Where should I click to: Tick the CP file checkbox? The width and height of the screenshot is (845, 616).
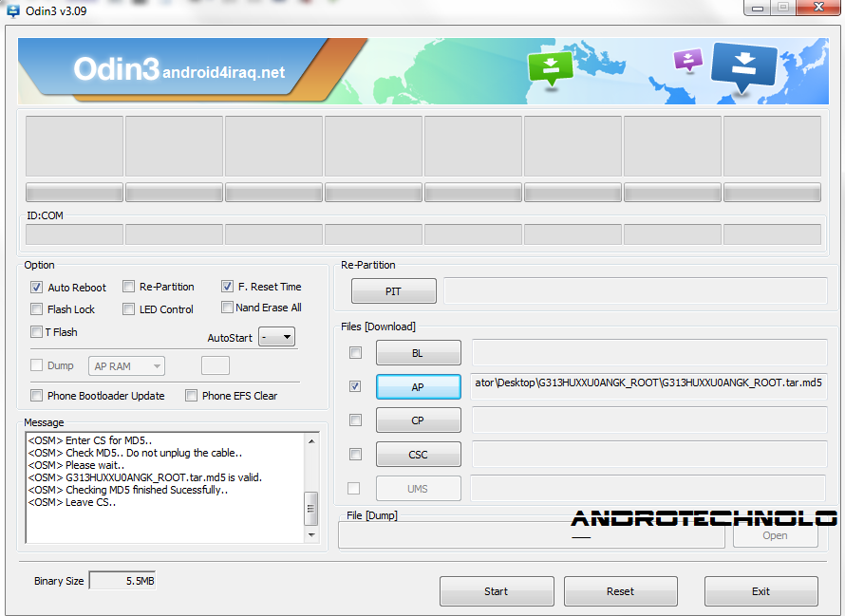pyautogui.click(x=355, y=420)
